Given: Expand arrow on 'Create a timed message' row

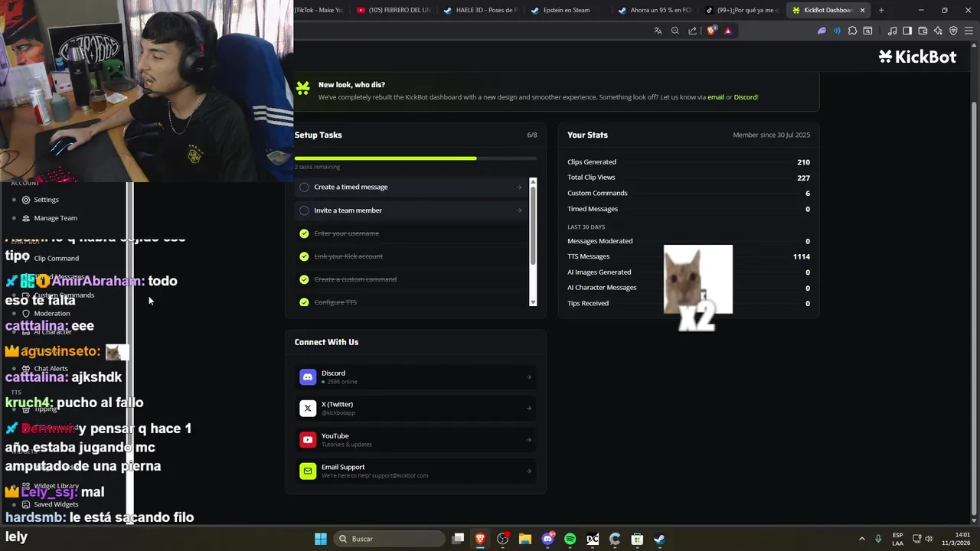Looking at the screenshot, I should coord(519,187).
